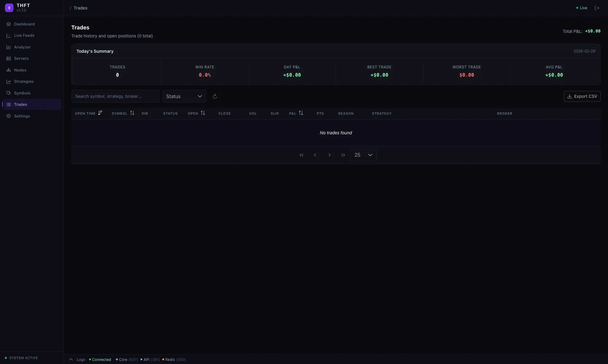Screen dimensions: 608x364
Task: Navigate to Strategies in sidebar
Action: point(24,82)
